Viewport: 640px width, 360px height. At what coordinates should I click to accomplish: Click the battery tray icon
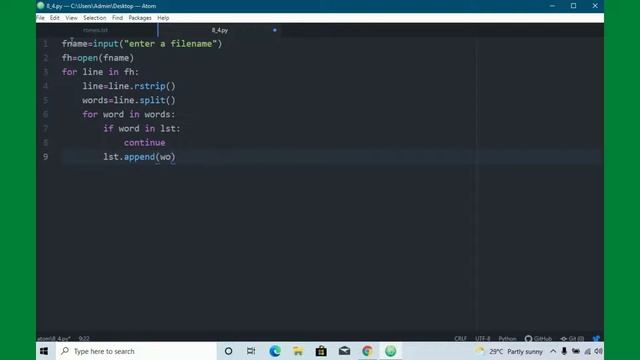pyautogui.click(x=576, y=351)
